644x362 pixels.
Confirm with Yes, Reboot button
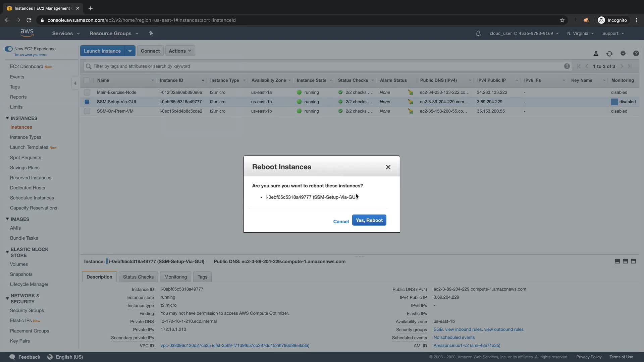point(369,220)
